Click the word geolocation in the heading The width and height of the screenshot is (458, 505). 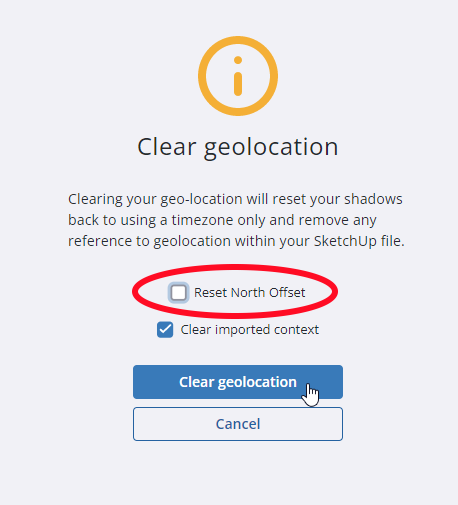tap(271, 148)
